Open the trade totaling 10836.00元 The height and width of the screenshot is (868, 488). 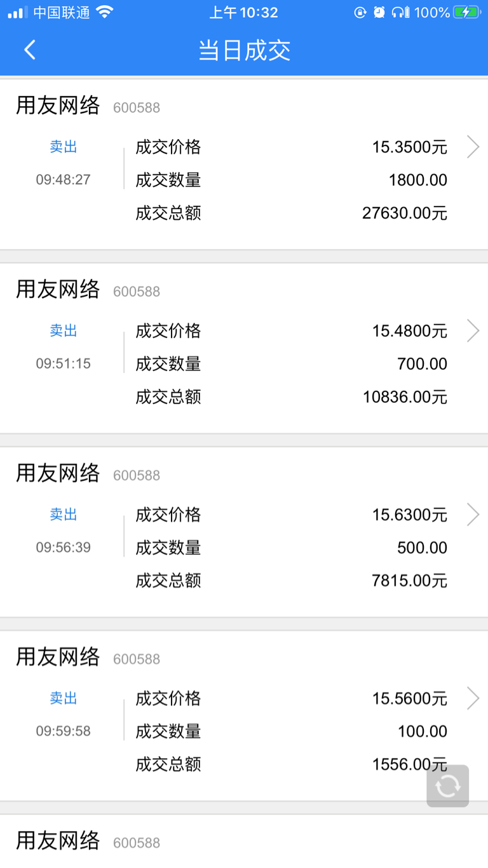coord(244,348)
